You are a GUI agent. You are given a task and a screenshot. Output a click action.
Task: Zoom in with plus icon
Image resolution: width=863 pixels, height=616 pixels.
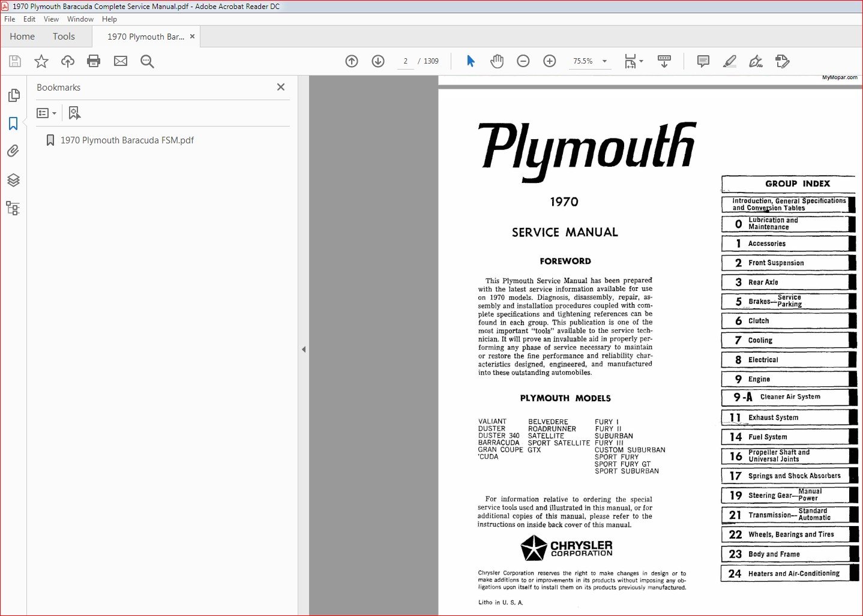tap(550, 61)
